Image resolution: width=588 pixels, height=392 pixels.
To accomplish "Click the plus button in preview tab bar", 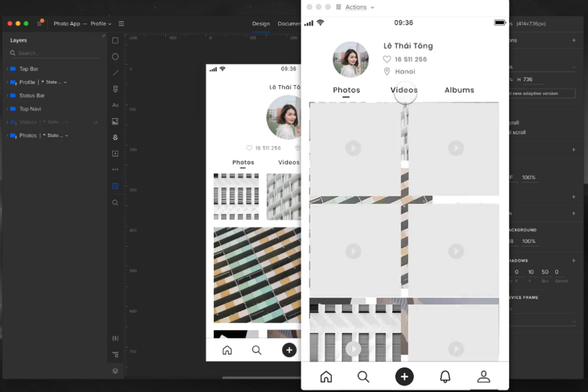I will (404, 376).
